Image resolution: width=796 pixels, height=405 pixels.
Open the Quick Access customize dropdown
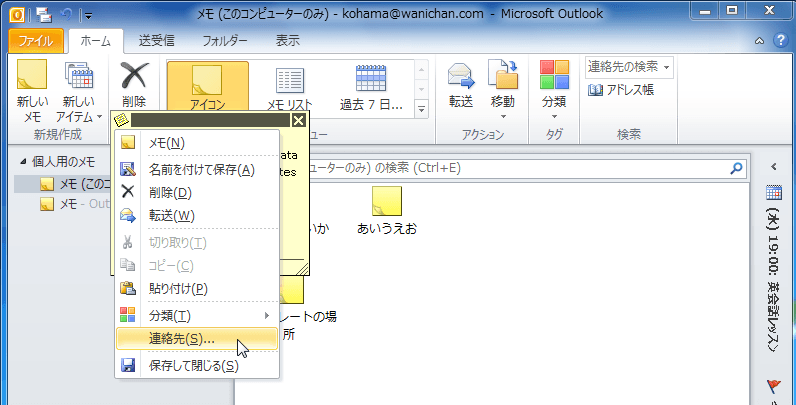pyautogui.click(x=88, y=16)
